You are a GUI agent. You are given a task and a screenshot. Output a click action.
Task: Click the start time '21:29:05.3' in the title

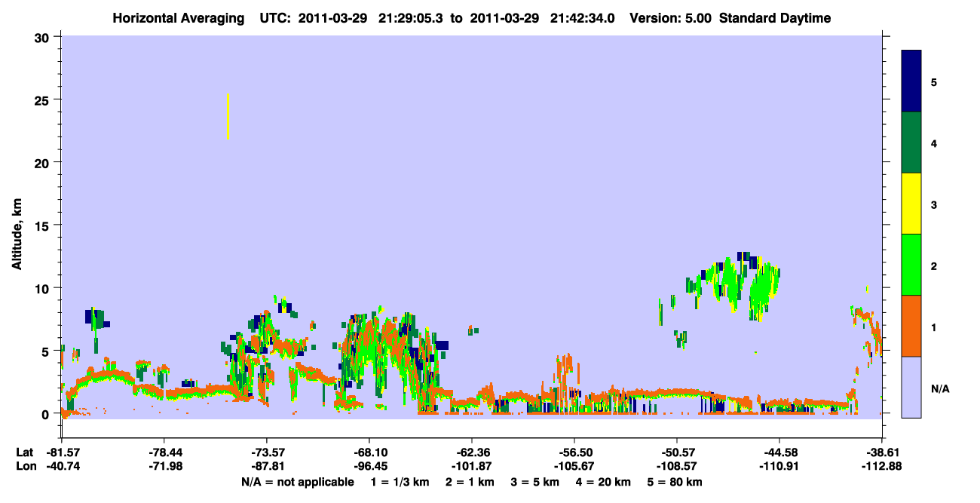pos(412,18)
